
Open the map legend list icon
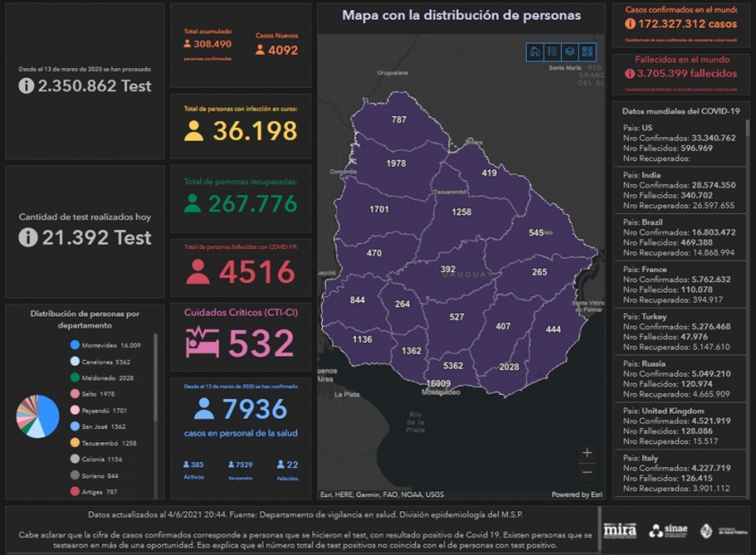(x=552, y=52)
